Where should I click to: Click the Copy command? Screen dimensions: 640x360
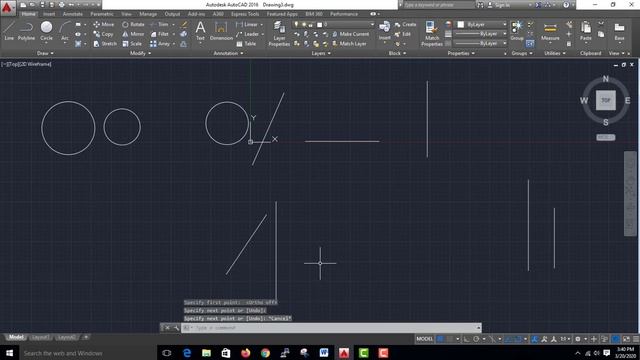point(103,34)
